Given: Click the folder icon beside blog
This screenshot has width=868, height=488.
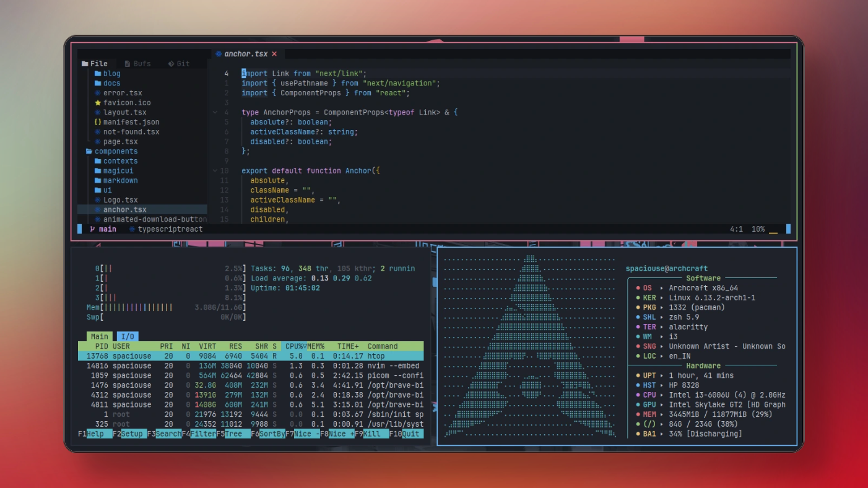Looking at the screenshot, I should click(99, 73).
